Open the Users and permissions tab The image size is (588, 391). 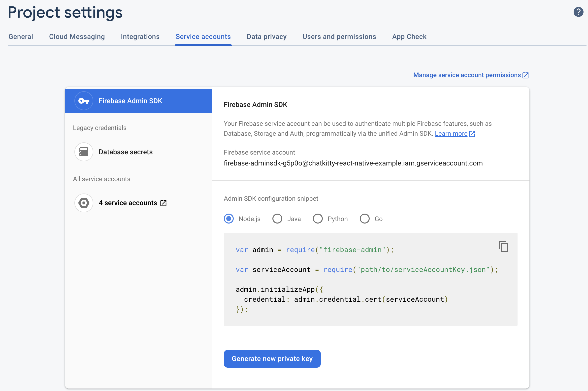pyautogui.click(x=339, y=36)
